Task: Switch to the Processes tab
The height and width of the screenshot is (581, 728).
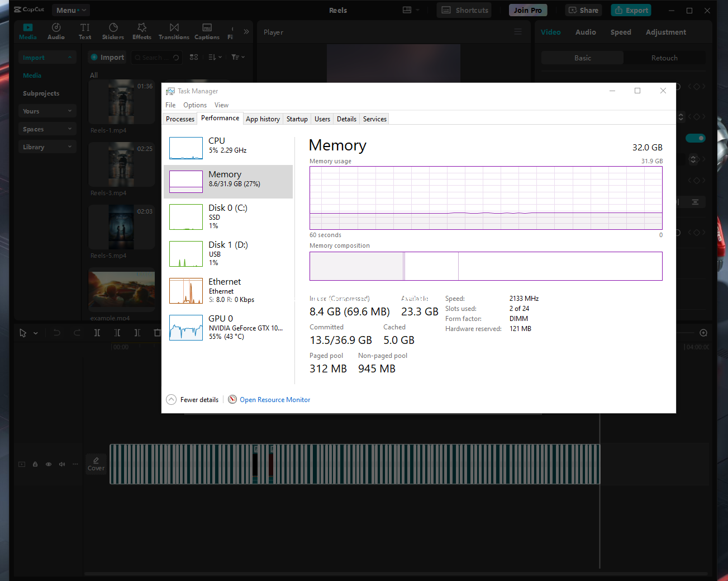Action: click(x=180, y=119)
